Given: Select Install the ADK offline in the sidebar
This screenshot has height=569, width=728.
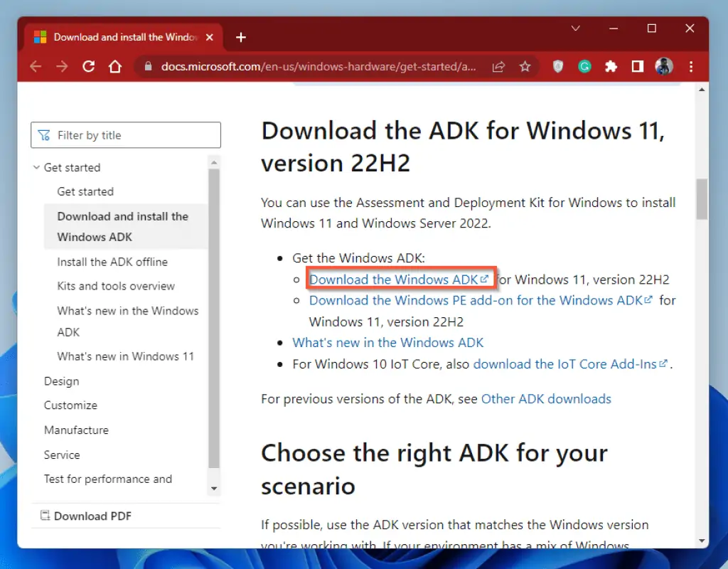Looking at the screenshot, I should pyautogui.click(x=112, y=262).
